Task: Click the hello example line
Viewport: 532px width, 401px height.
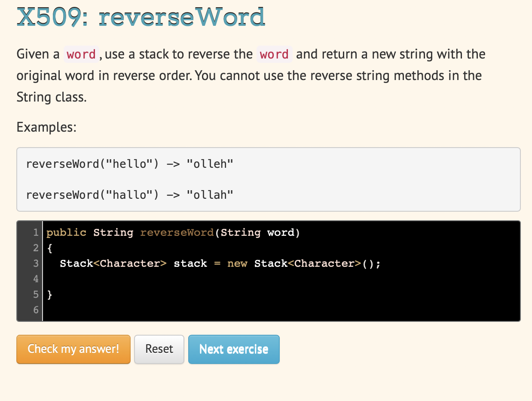Action: coord(129,163)
